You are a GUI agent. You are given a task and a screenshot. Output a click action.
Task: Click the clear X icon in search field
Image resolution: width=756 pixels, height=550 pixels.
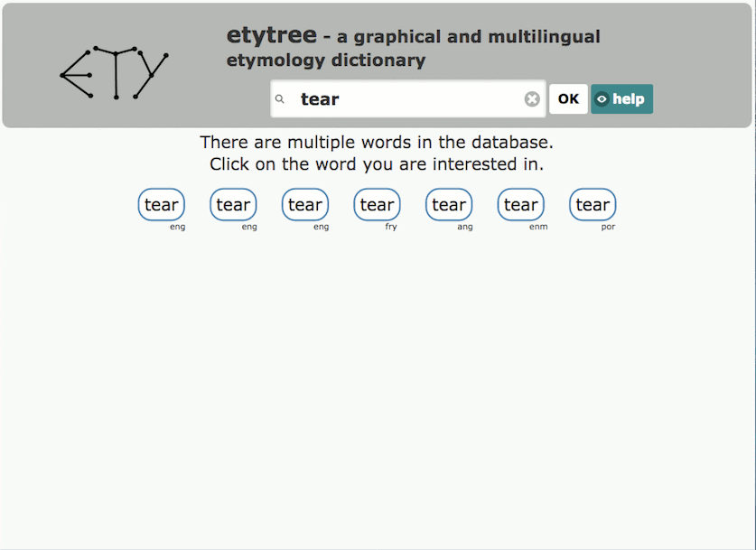click(x=532, y=98)
